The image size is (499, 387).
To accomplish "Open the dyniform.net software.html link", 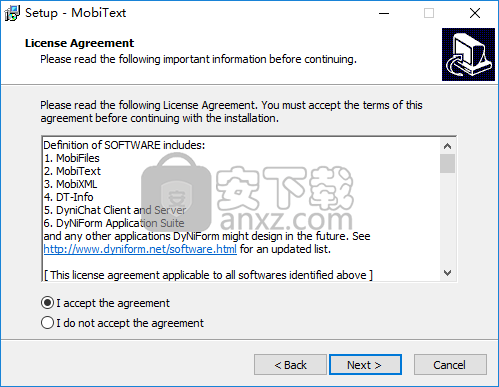I will pos(140,249).
